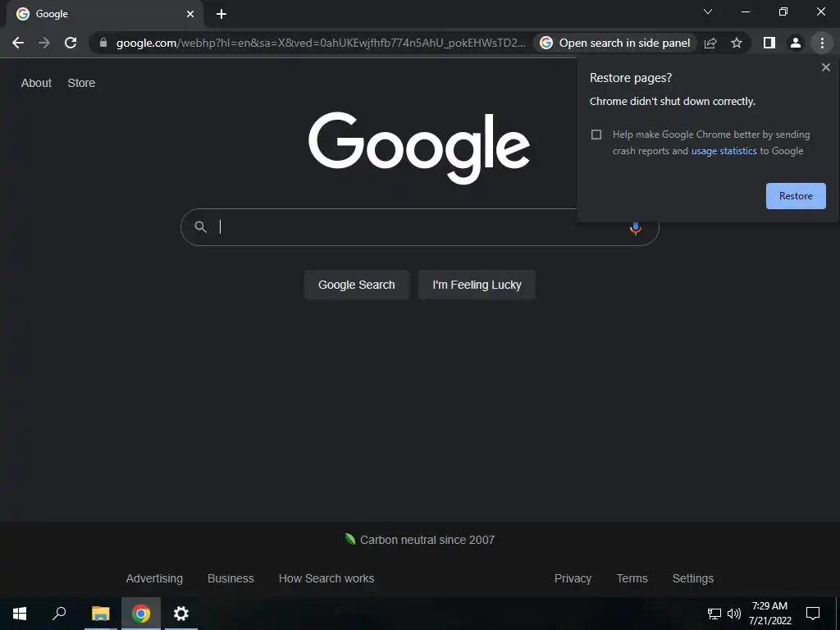Open Windows Settings gear from taskbar
Screen dimensions: 840x630
[181, 614]
